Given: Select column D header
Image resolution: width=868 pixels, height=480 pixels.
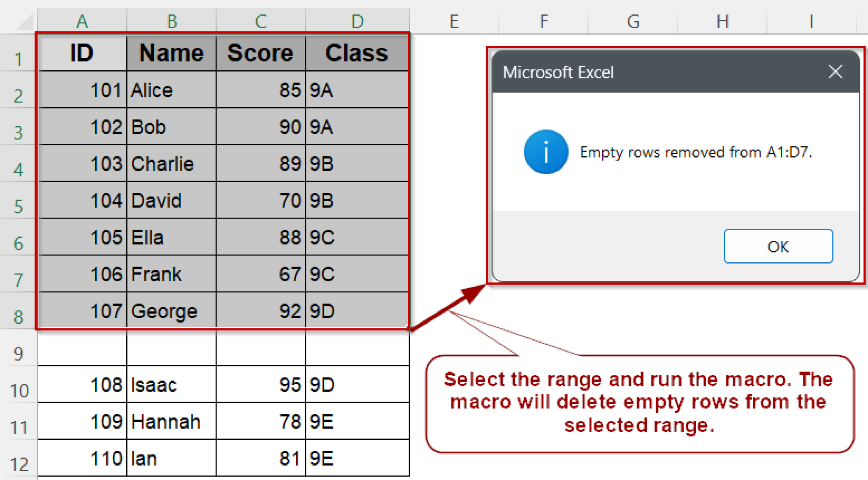Looking at the screenshot, I should [357, 20].
